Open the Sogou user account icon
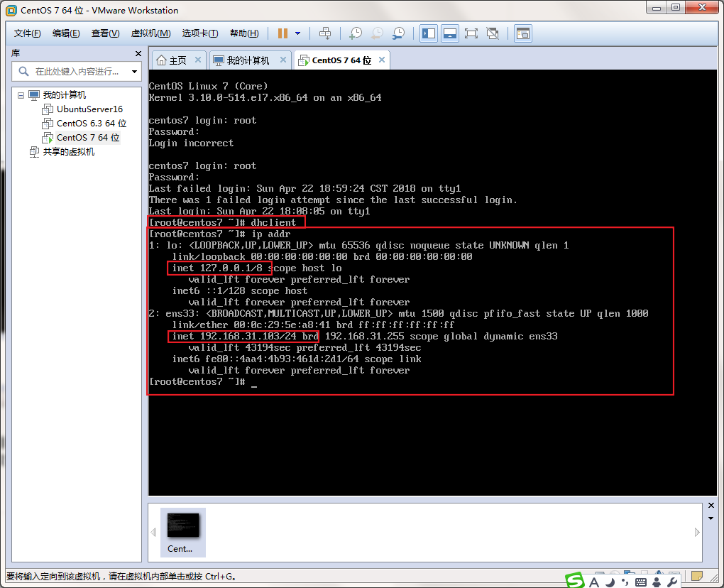 pyautogui.click(x=657, y=582)
